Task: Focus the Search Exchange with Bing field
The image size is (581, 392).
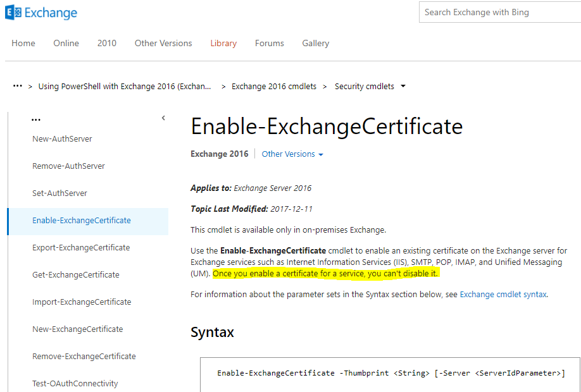Action: point(500,12)
